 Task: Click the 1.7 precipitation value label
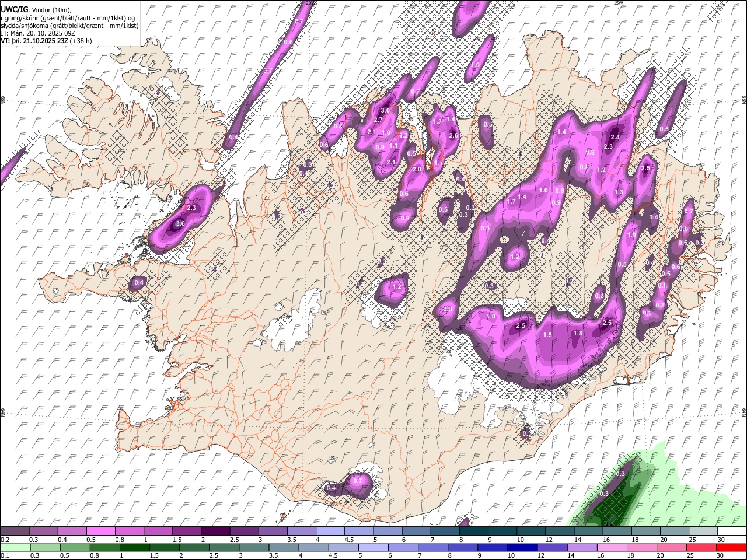(511, 201)
